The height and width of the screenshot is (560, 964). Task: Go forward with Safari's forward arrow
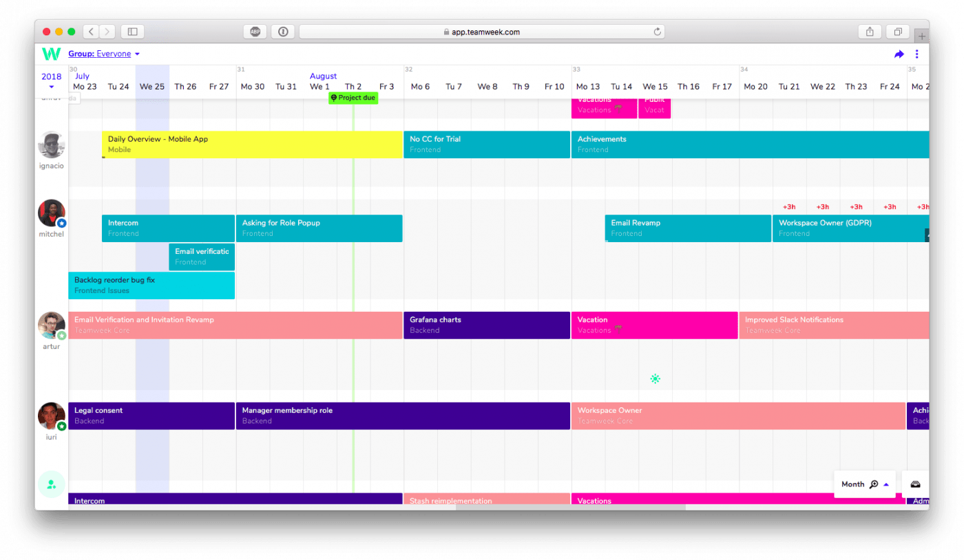107,32
